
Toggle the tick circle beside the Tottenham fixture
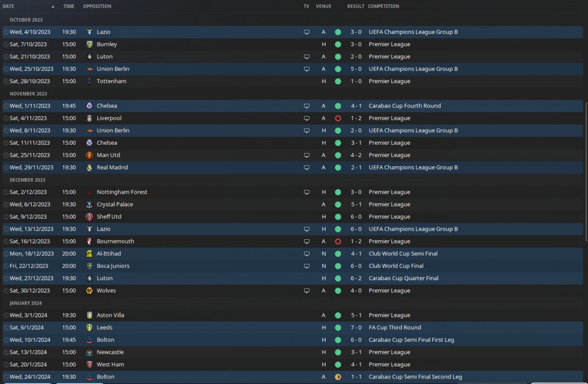pyautogui.click(x=6, y=81)
